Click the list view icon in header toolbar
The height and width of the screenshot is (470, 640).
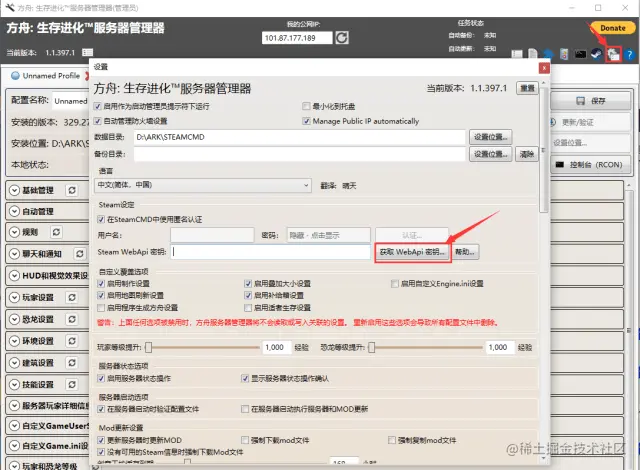[x=517, y=54]
